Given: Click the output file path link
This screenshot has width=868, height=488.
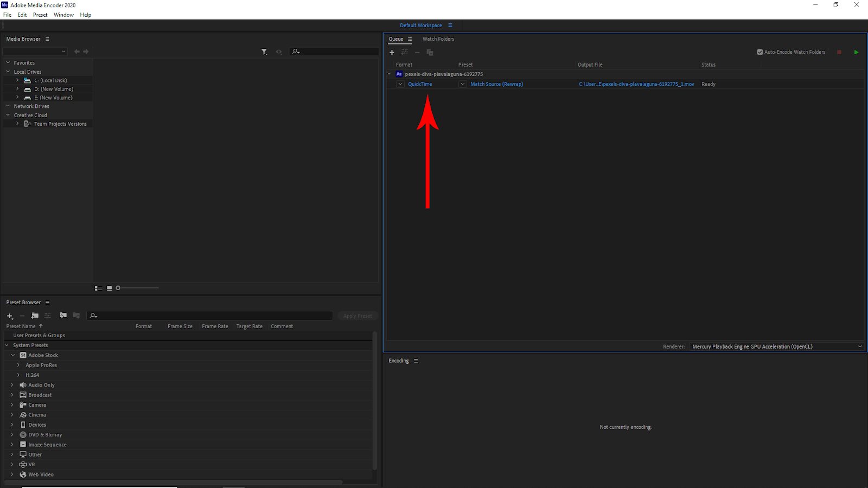Looking at the screenshot, I should click(x=636, y=84).
